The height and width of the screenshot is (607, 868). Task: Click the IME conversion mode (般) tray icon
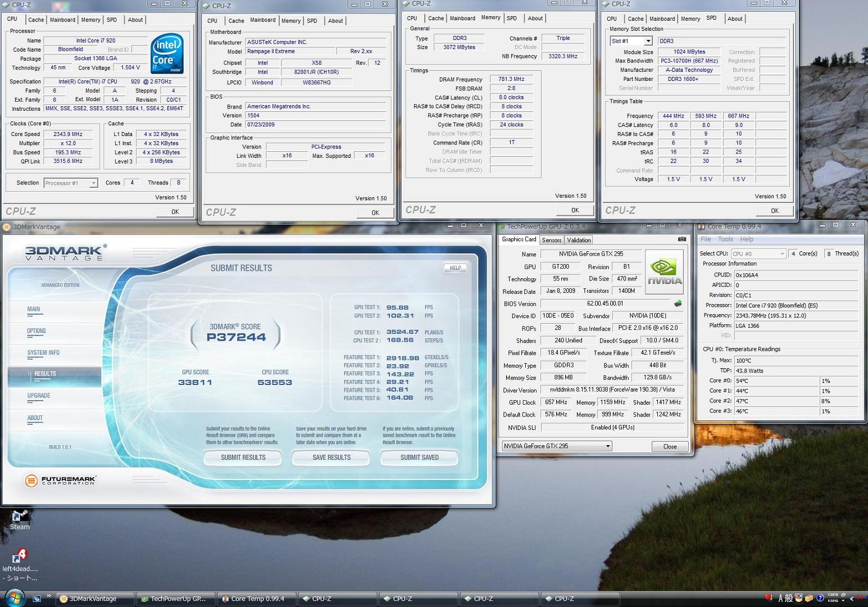789,599
